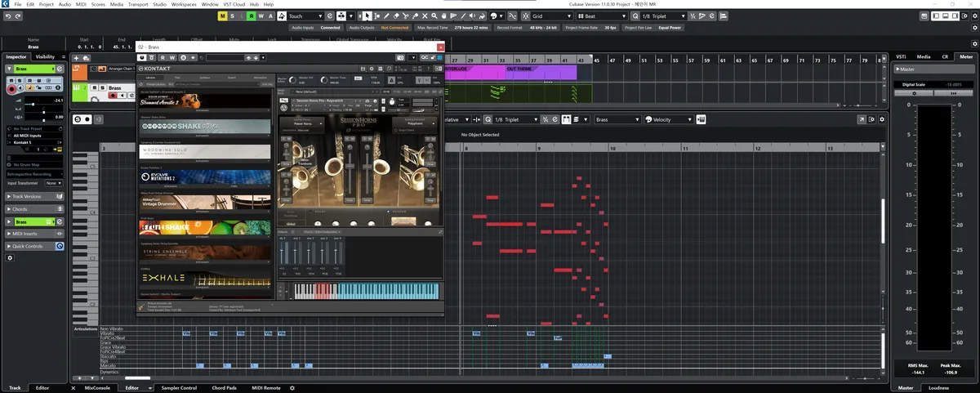The width and height of the screenshot is (980, 393).
Task: Solo the Brass track in track list
Action: pyautogui.click(x=102, y=87)
